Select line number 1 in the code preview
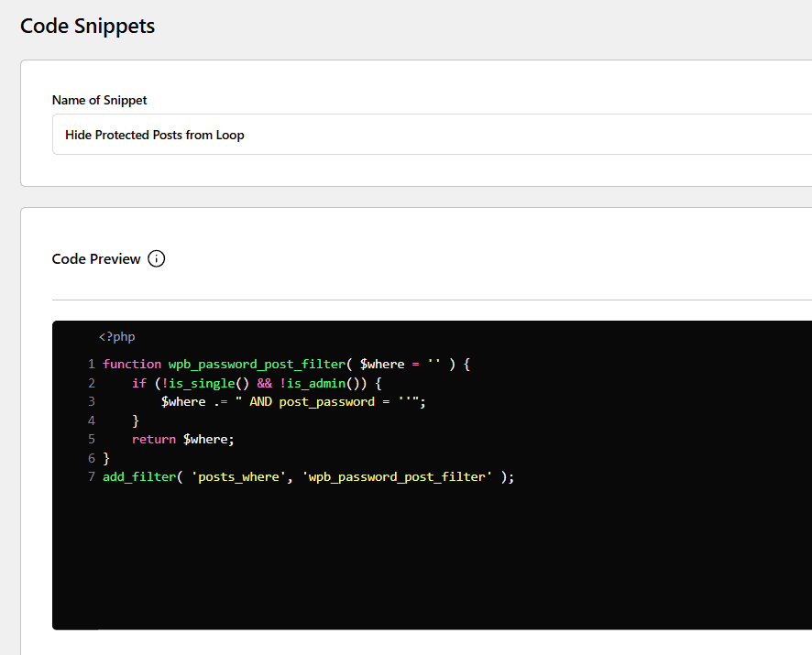This screenshot has height=655, width=812. (x=91, y=364)
